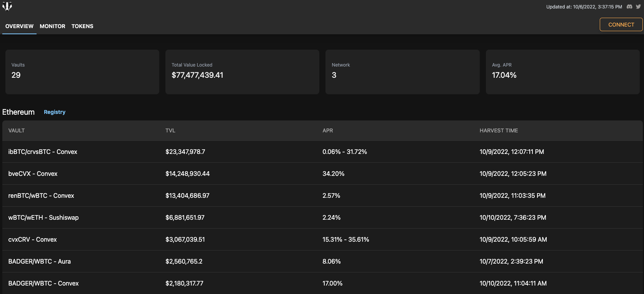Click the Badger logo icon
The height and width of the screenshot is (294, 644).
click(7, 7)
